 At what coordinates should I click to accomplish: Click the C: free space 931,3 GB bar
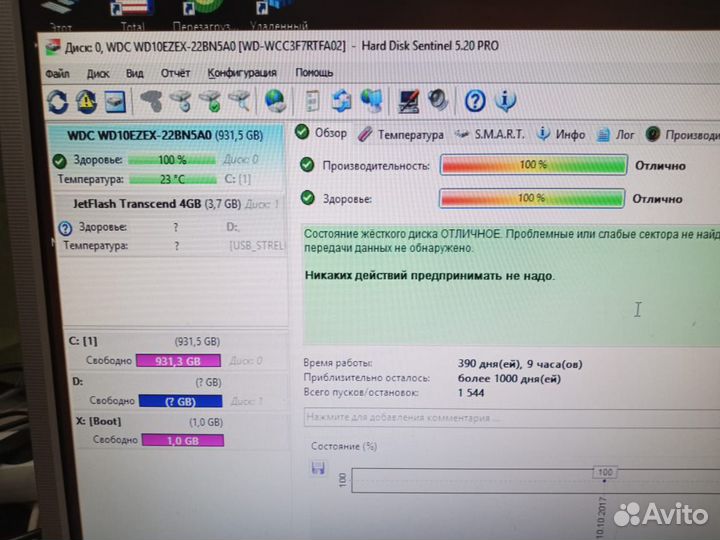click(178, 361)
